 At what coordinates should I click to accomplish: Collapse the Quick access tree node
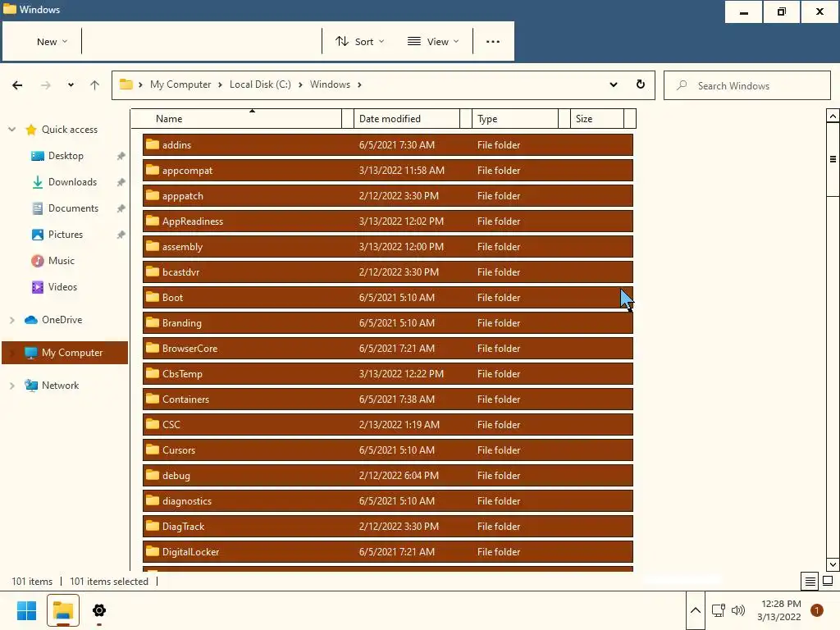point(11,129)
